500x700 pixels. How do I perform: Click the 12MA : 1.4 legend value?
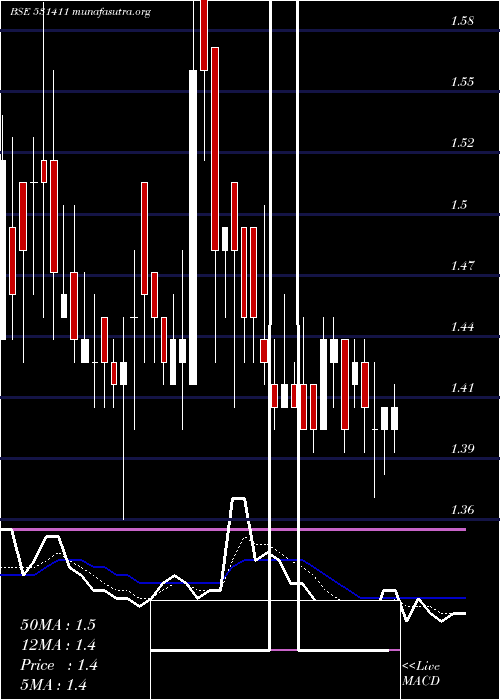point(58,645)
